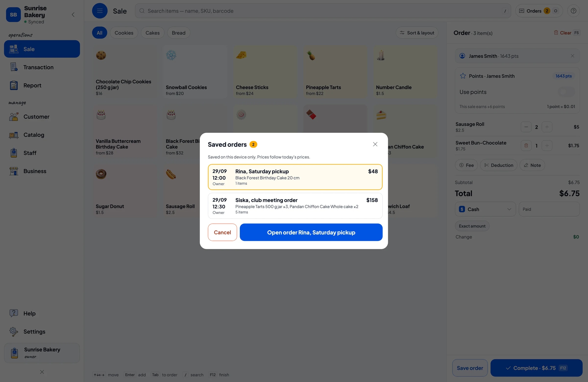Collapse the sidebar with the chevron

point(73,14)
